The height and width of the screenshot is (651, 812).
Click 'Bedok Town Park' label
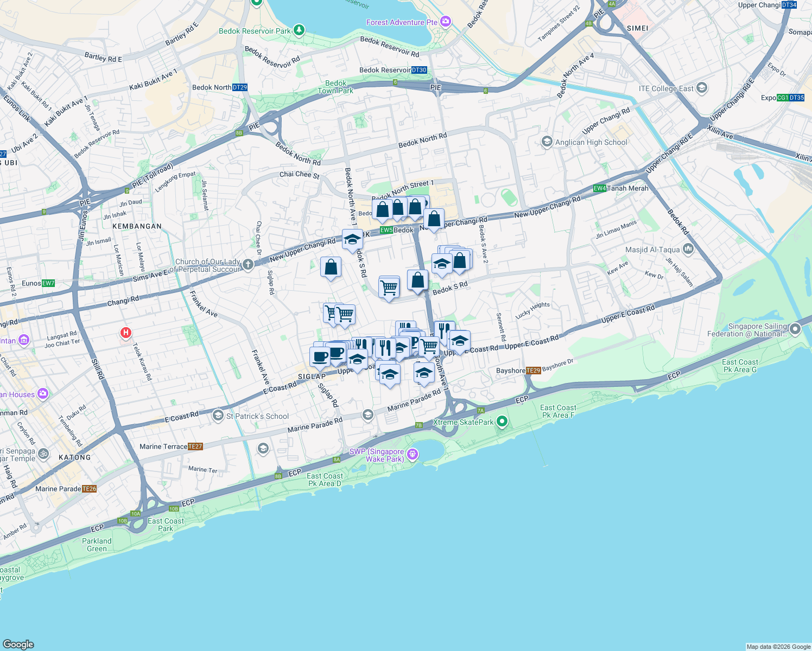point(335,87)
